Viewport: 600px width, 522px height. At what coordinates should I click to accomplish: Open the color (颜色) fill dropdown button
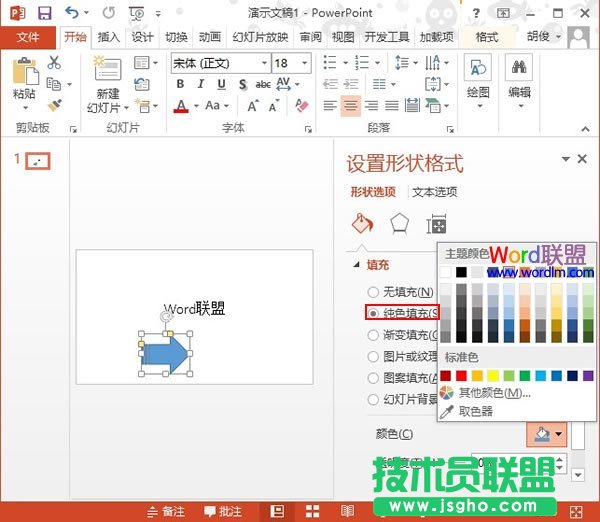click(546, 433)
